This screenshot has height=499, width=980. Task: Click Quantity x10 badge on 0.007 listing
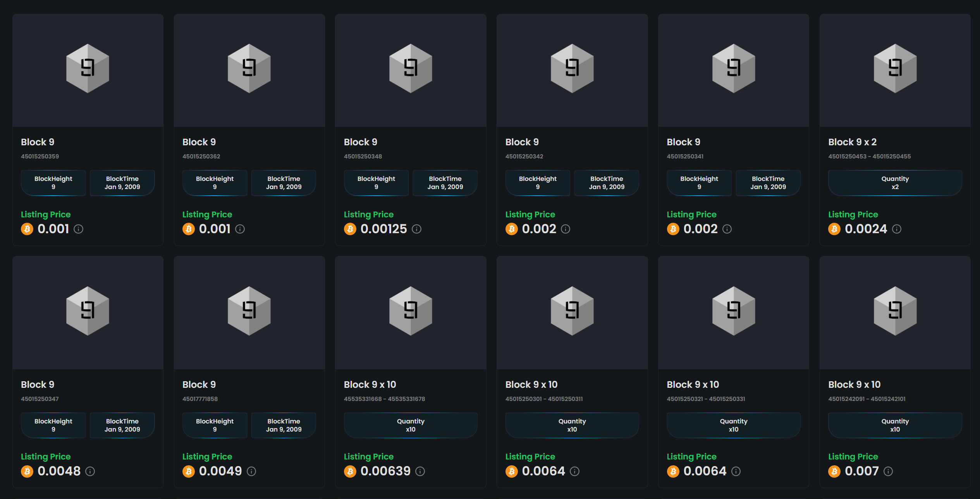point(895,425)
